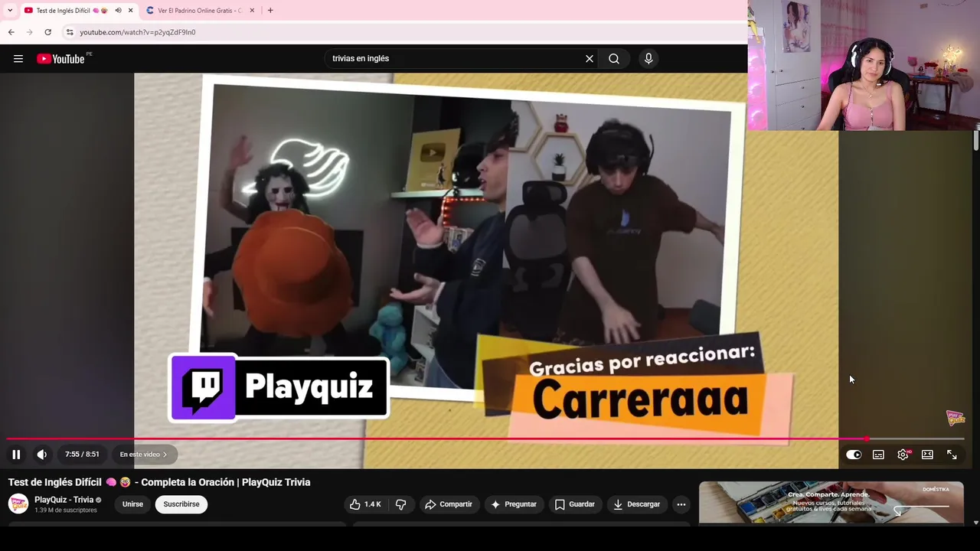Open PlayQuiz - Trivia channel name

[64, 500]
